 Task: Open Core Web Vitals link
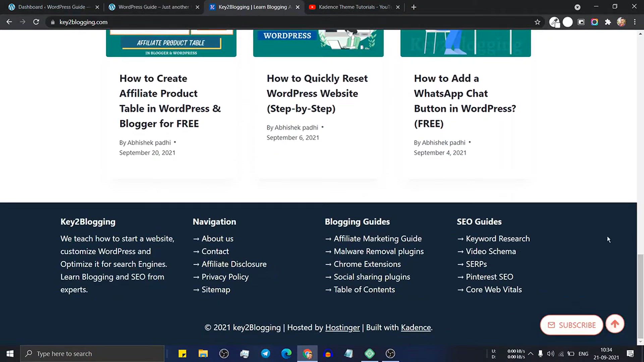pos(494,290)
